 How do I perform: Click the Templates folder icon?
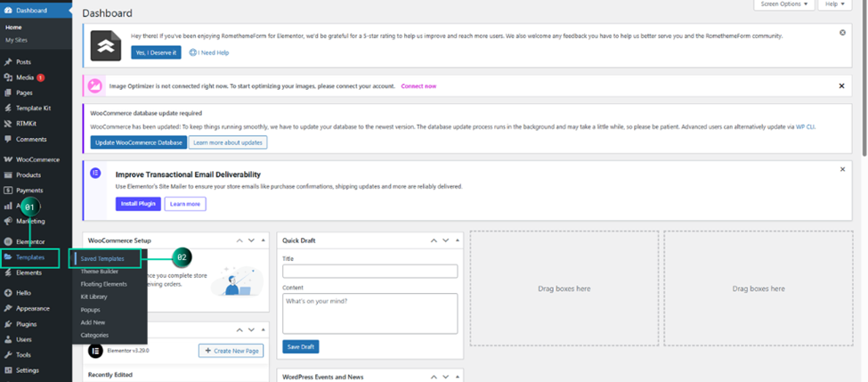8,257
